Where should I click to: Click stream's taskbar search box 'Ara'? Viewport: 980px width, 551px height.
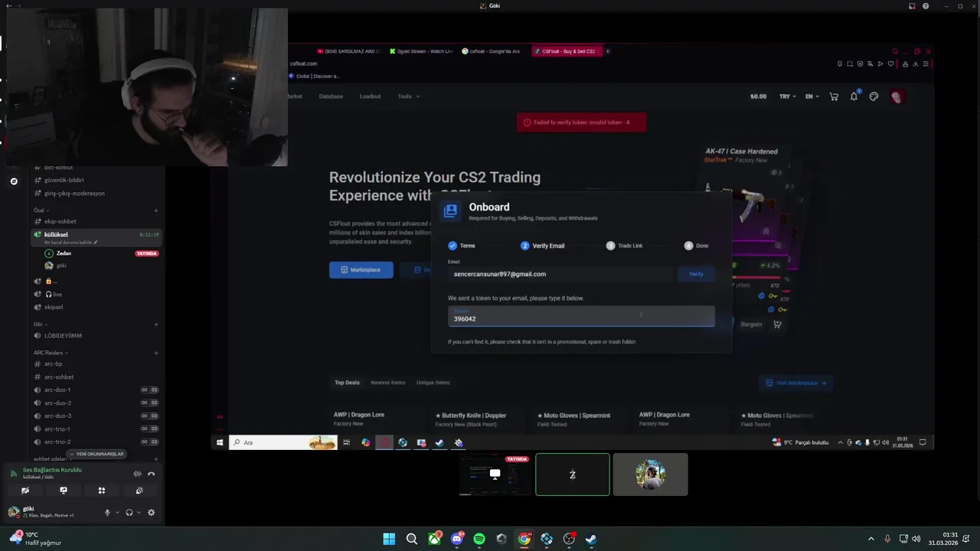coord(283,442)
